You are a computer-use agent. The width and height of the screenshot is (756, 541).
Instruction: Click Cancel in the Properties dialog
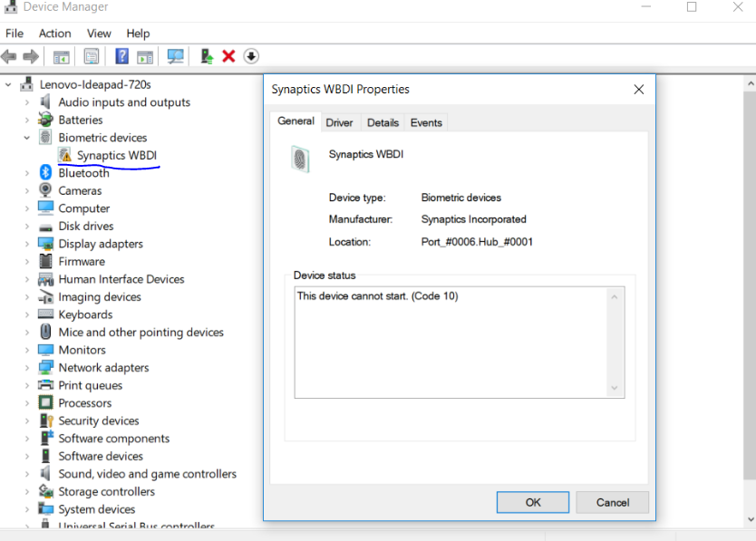[x=612, y=502]
